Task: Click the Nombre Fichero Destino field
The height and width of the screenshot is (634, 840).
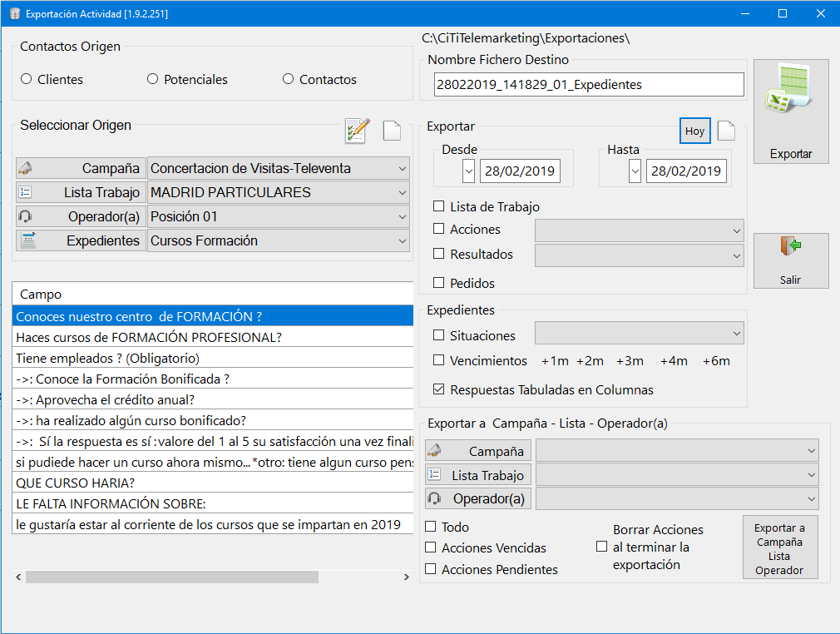Action: pyautogui.click(x=589, y=85)
